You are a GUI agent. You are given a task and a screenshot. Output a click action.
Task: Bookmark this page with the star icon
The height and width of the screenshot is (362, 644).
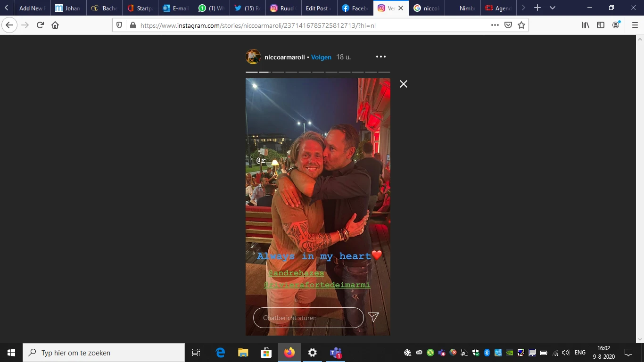tap(521, 25)
